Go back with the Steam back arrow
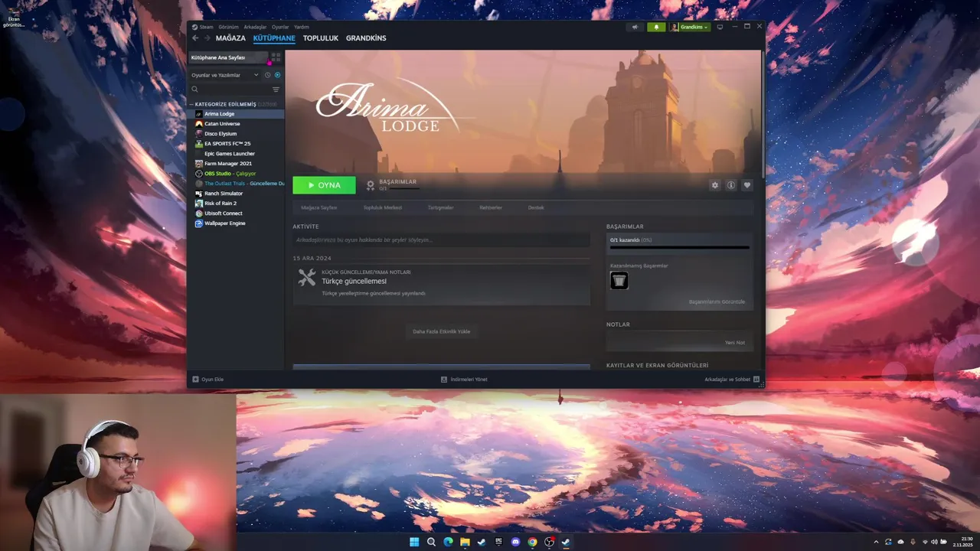The image size is (980, 551). tap(195, 38)
